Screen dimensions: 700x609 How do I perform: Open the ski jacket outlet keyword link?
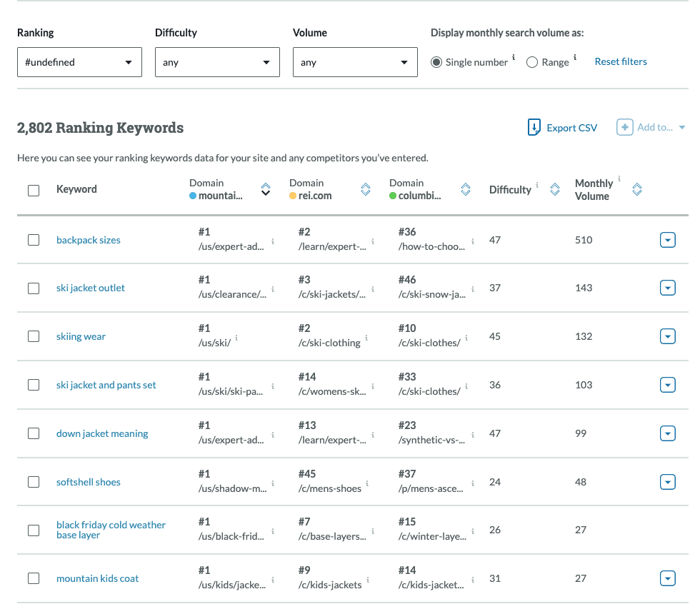click(x=91, y=288)
